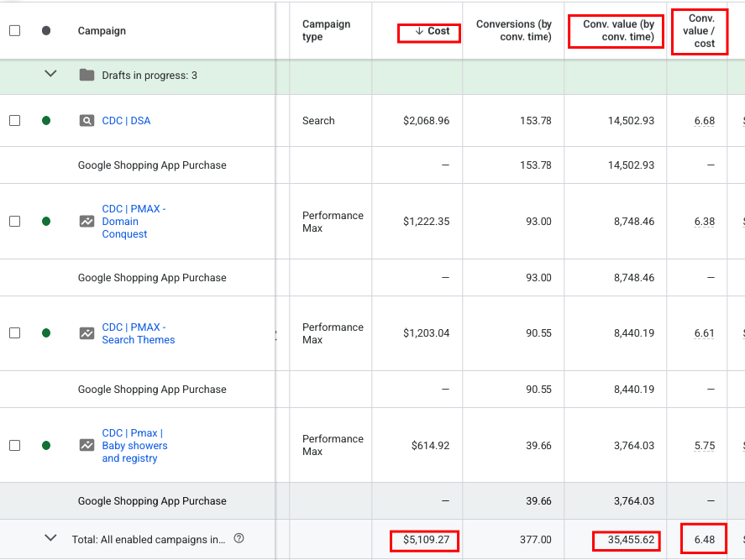Toggle status dot for PMAX Search Themes
Screen dimensions: 745x560
(46, 333)
